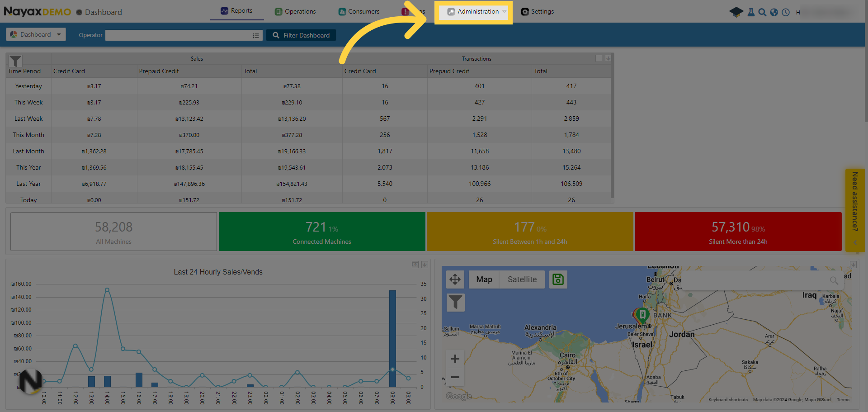Click the download arrow on map panel
The image size is (868, 412).
pos(853,265)
